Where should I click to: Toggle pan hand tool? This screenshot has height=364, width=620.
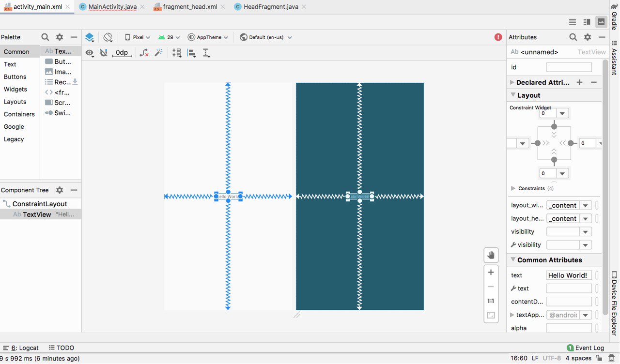point(491,255)
